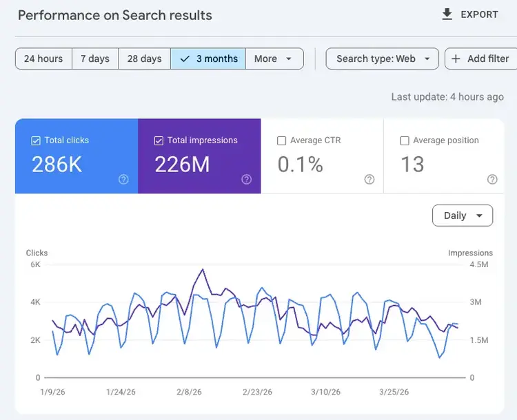
Task: Click the 2/23/26 date label on chart
Action: (x=257, y=392)
